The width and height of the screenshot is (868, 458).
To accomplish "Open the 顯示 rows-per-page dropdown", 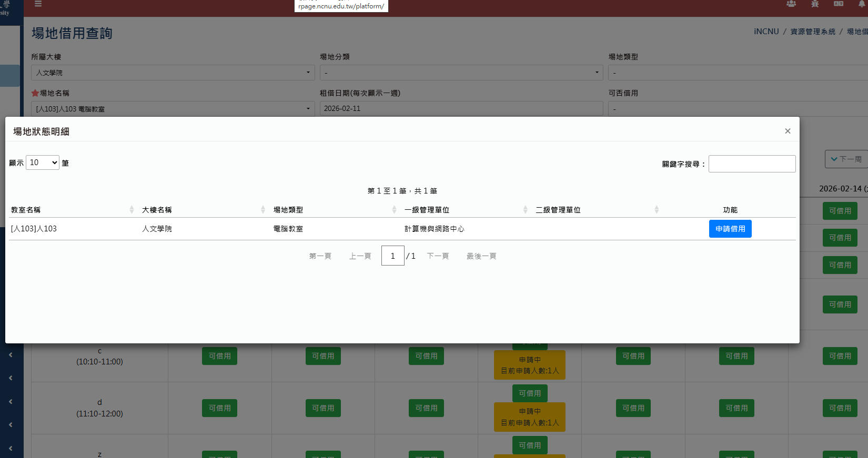I will [x=43, y=162].
